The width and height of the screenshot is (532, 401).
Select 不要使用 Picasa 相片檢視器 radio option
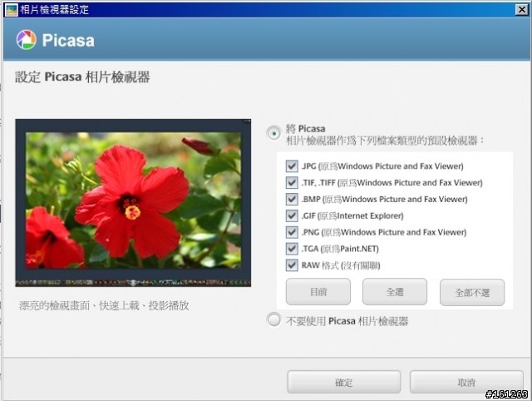(273, 319)
